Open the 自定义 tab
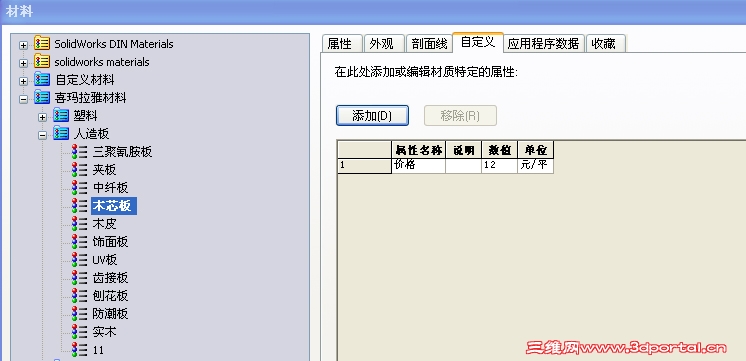Screen dimensions: 746x361 pyautogui.click(x=478, y=42)
